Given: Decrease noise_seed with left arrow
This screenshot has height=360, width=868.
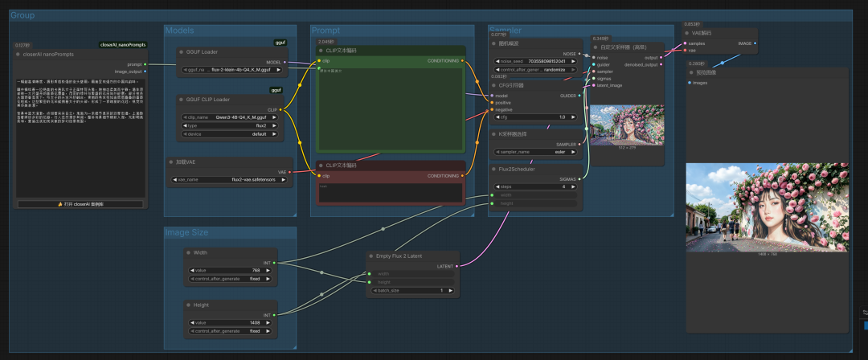Looking at the screenshot, I should [x=497, y=62].
